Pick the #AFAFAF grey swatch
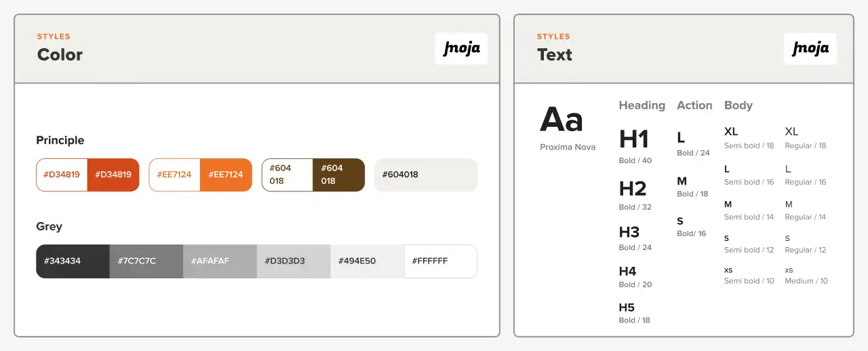The height and width of the screenshot is (351, 868). point(220,261)
